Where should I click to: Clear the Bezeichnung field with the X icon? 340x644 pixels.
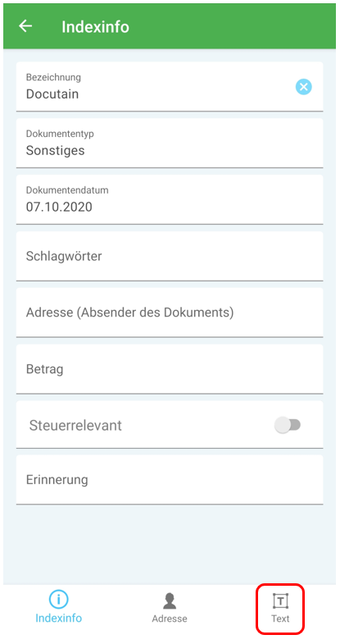303,87
